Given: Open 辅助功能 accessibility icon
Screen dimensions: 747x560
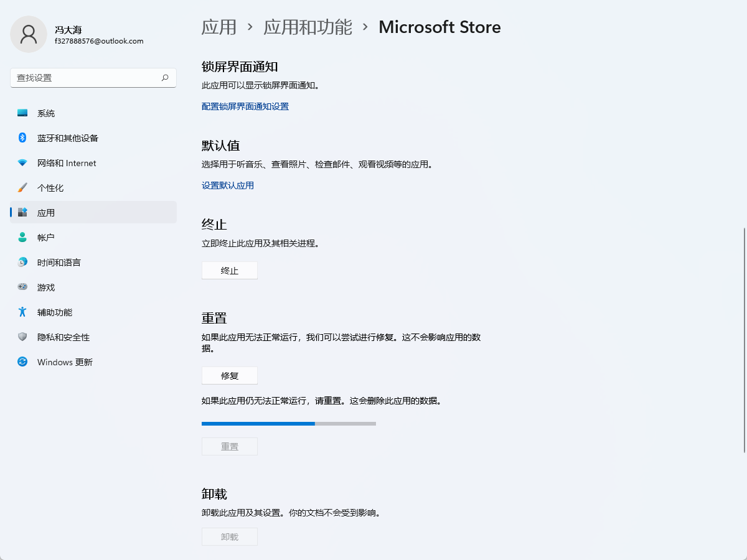Looking at the screenshot, I should [22, 312].
